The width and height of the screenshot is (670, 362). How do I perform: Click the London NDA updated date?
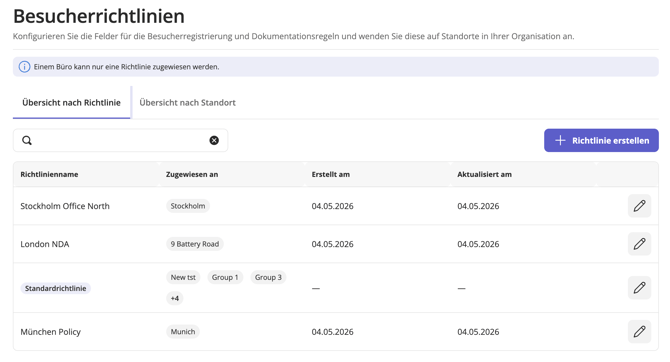point(478,244)
